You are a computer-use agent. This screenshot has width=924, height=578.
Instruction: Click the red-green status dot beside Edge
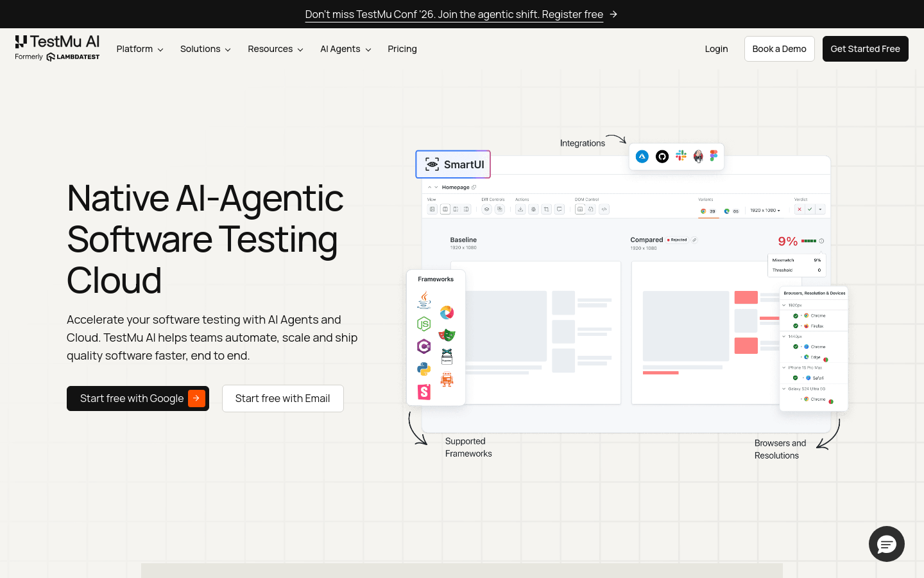826,360
